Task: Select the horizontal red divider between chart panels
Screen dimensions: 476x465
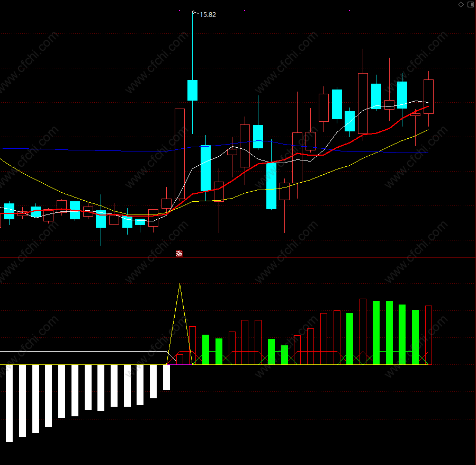Action: click(238, 258)
